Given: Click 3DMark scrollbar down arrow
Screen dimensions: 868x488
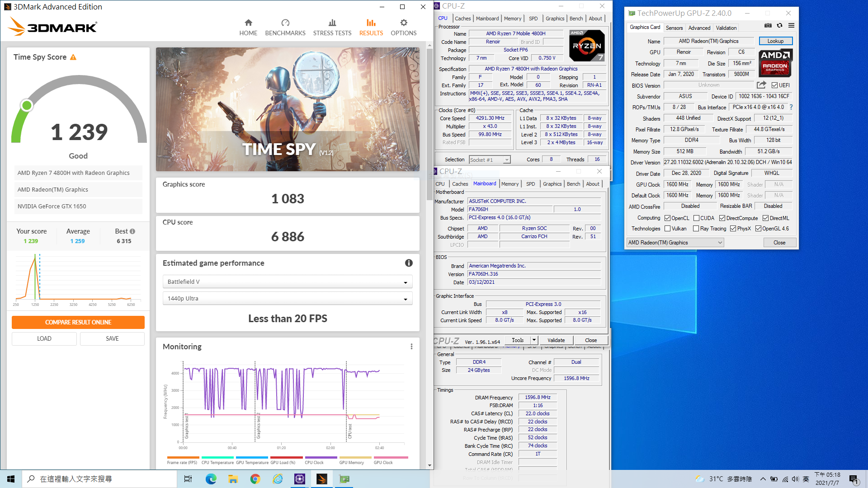Looking at the screenshot, I should 429,465.
